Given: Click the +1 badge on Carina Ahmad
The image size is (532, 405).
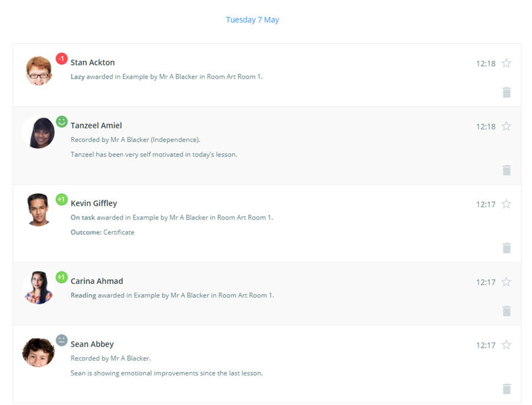Looking at the screenshot, I should (x=61, y=277).
